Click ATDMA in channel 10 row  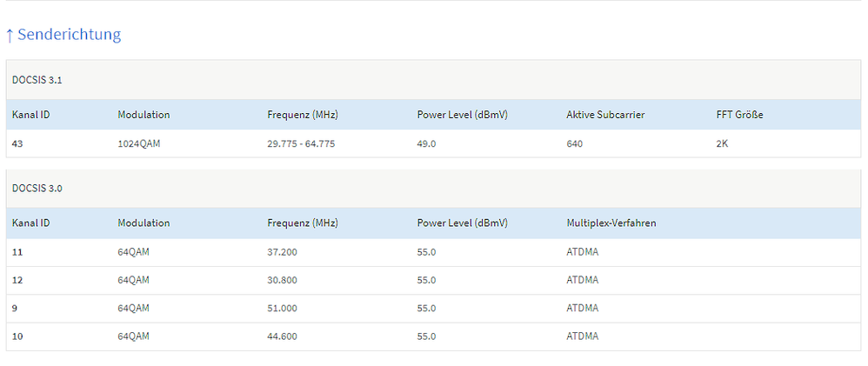[x=583, y=336]
